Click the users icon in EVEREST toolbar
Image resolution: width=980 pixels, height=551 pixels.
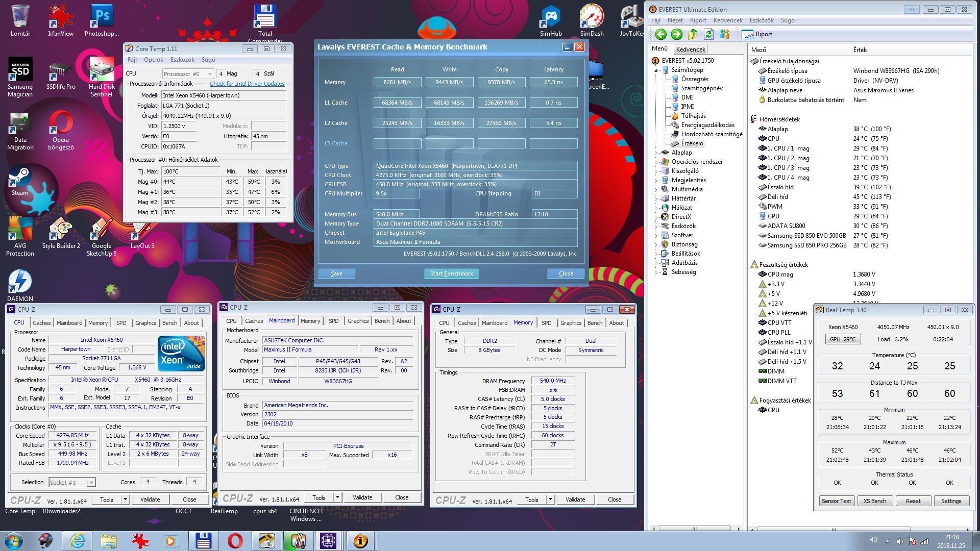[x=724, y=34]
